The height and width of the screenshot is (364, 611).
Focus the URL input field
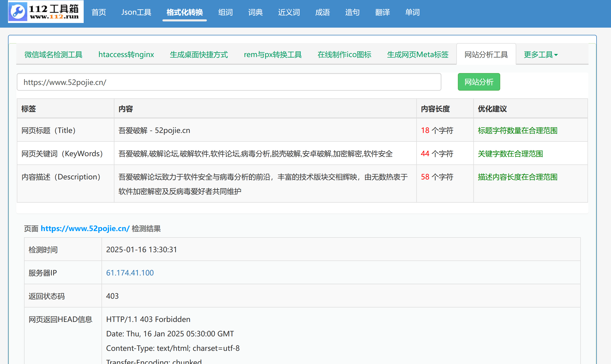pos(229,82)
